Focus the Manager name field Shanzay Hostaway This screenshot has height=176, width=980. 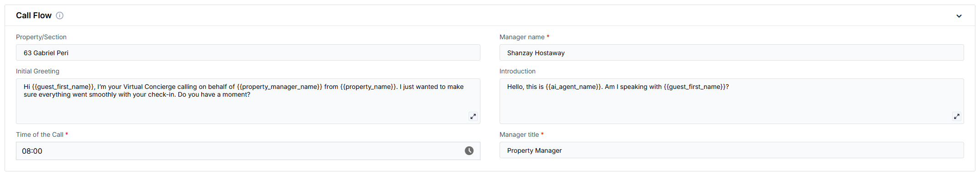tap(732, 52)
